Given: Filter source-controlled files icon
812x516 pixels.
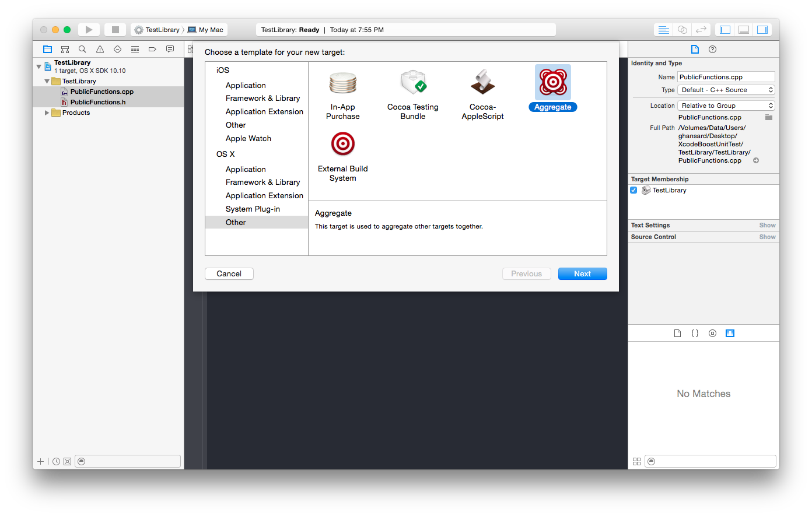Looking at the screenshot, I should click(x=67, y=461).
